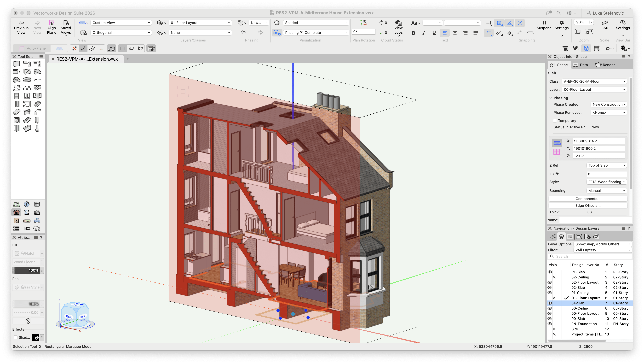Image resolution: width=644 pixels, height=364 pixels.
Task: Click the Align Plane icon
Action: click(52, 23)
